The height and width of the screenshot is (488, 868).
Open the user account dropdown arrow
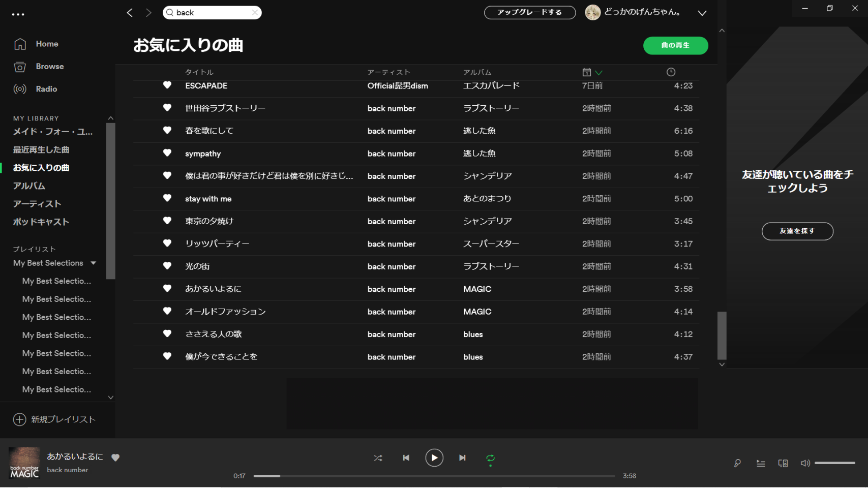[702, 13]
